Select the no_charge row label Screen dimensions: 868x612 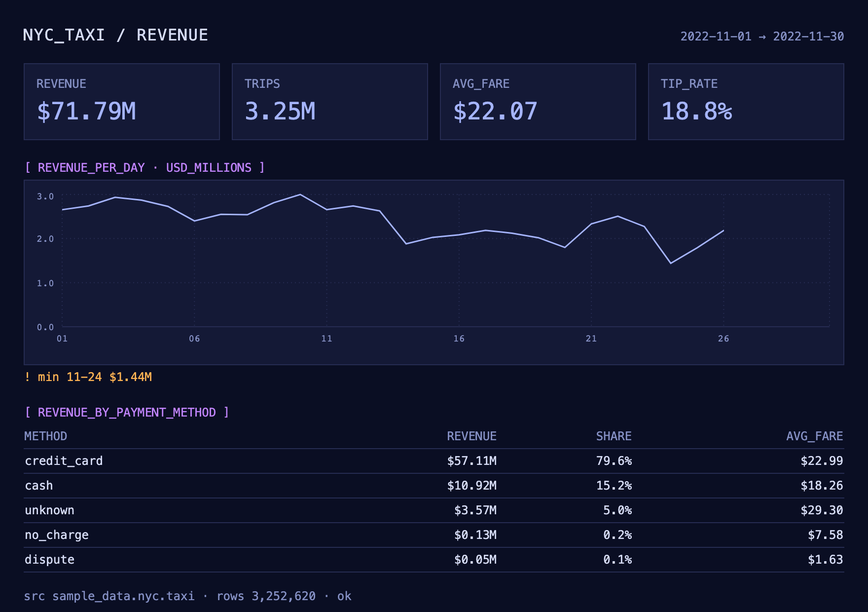[x=57, y=535]
